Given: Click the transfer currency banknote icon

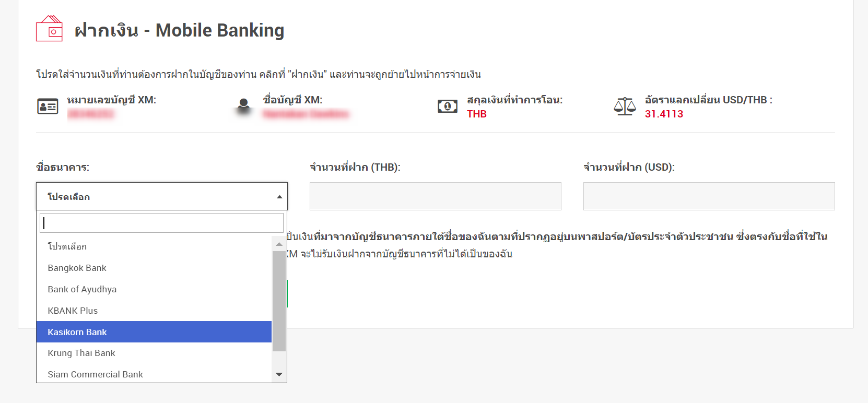Looking at the screenshot, I should point(448,106).
